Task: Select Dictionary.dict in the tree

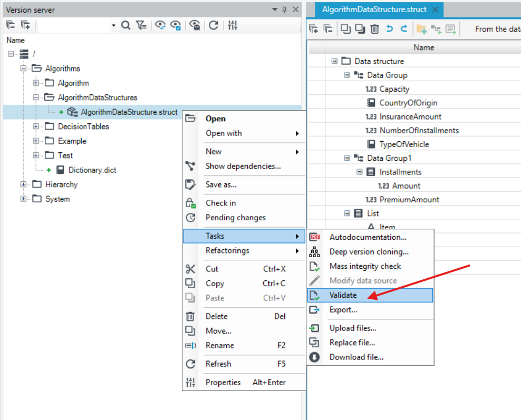Action: [x=92, y=170]
